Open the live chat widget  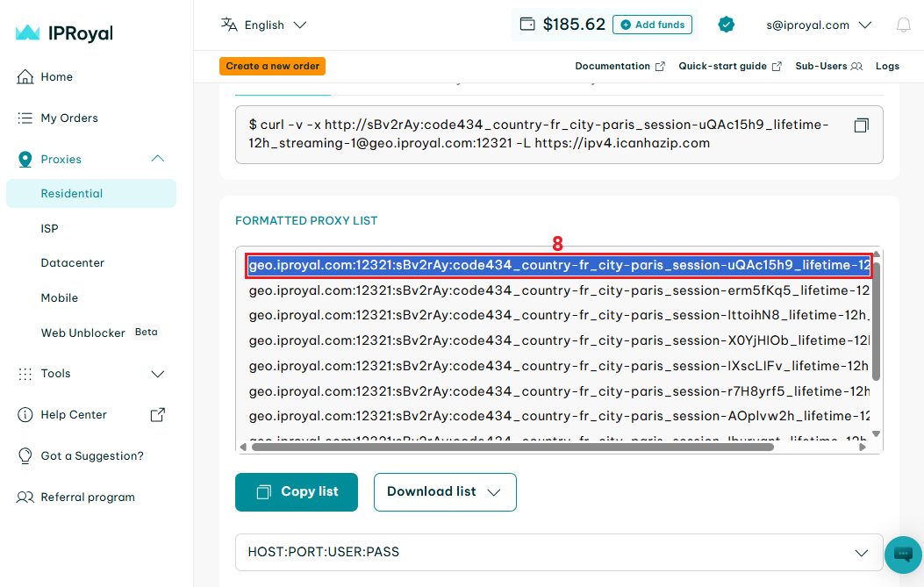903,554
